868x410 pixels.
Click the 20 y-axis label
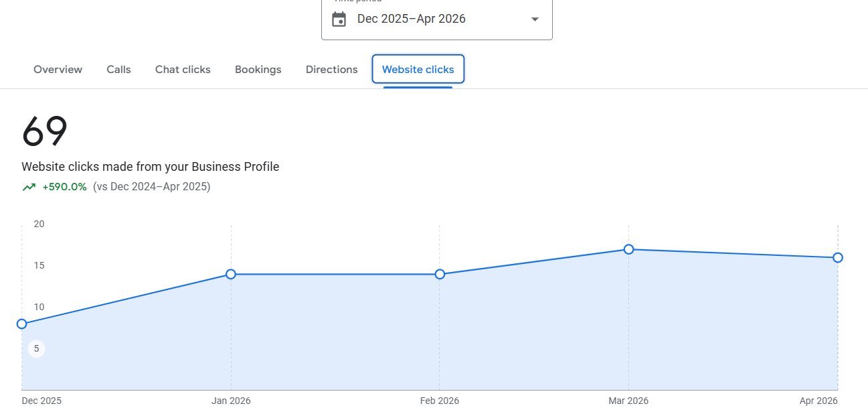tap(39, 224)
